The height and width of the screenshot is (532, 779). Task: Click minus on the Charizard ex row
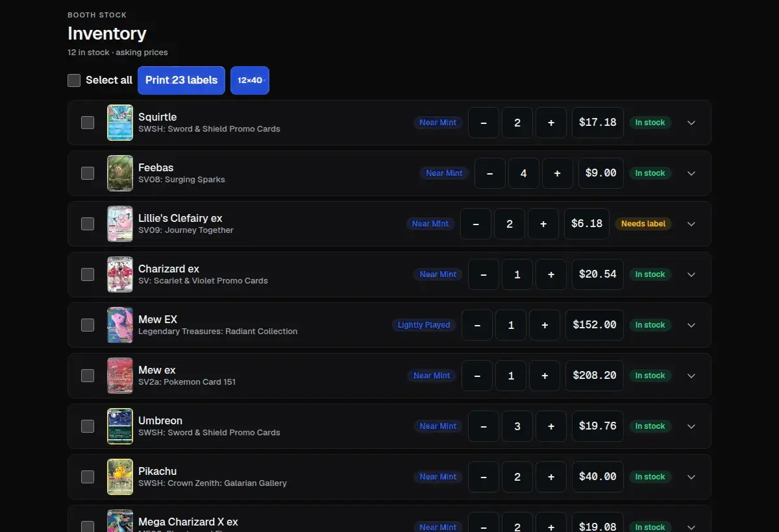pos(484,274)
